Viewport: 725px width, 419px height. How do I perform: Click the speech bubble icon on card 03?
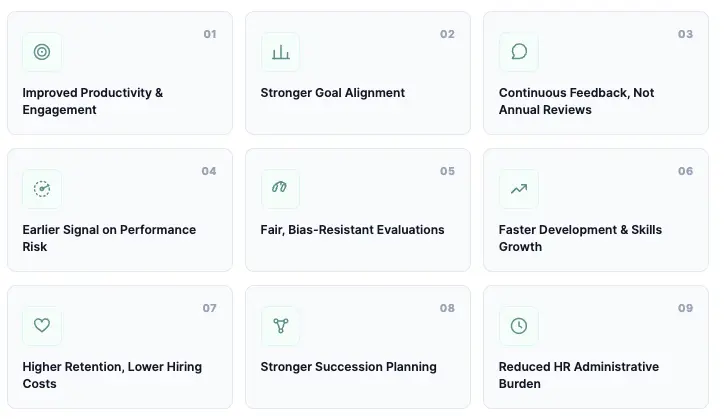click(519, 51)
